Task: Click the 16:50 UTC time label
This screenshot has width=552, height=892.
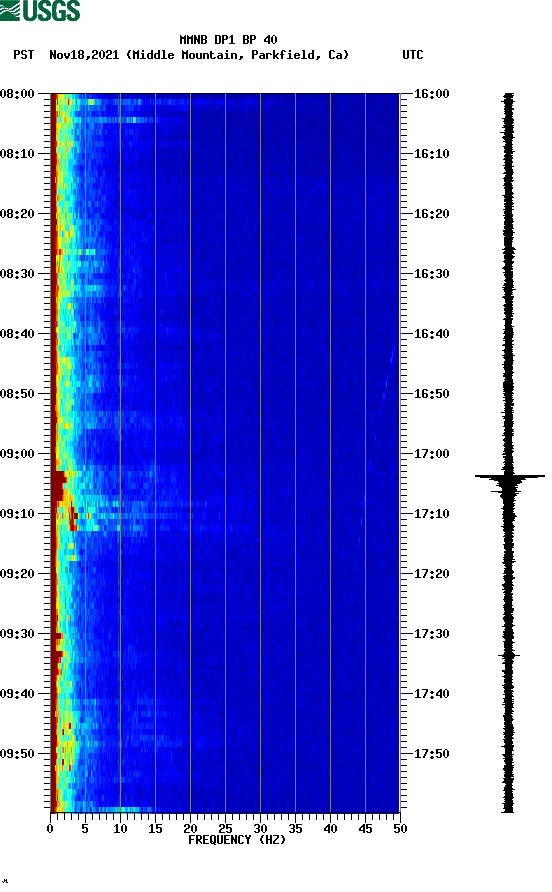Action: coord(432,394)
